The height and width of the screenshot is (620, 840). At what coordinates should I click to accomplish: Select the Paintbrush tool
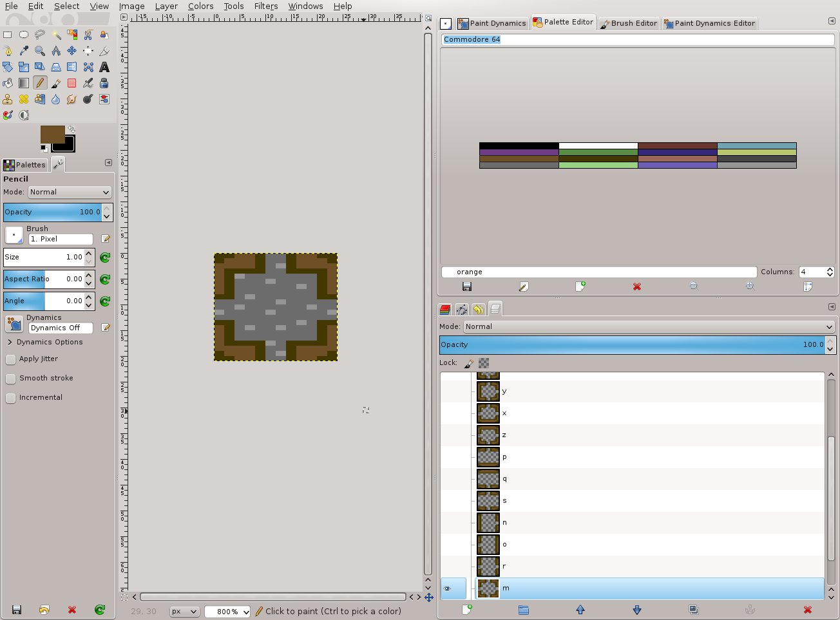(56, 83)
